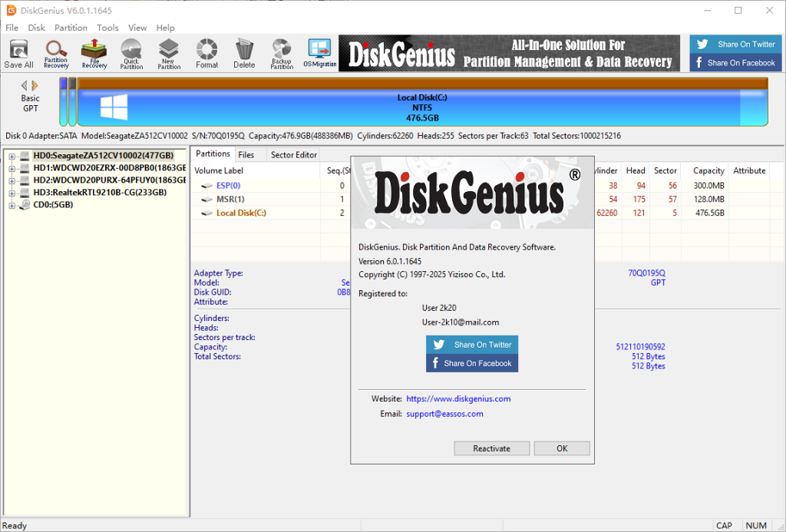Image resolution: width=786 pixels, height=532 pixels.
Task: Click the ESP(0) partition row icon
Action: tap(207, 186)
